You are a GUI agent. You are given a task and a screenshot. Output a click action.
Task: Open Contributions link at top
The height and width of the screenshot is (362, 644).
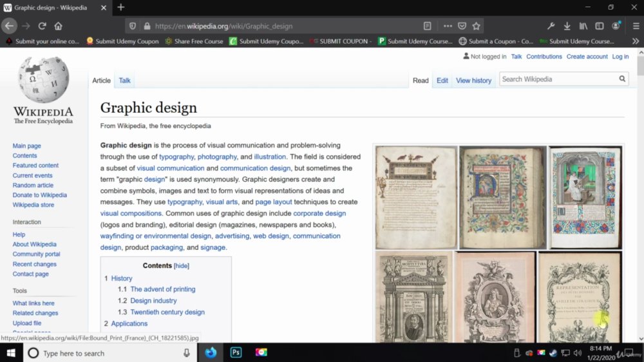tap(544, 56)
